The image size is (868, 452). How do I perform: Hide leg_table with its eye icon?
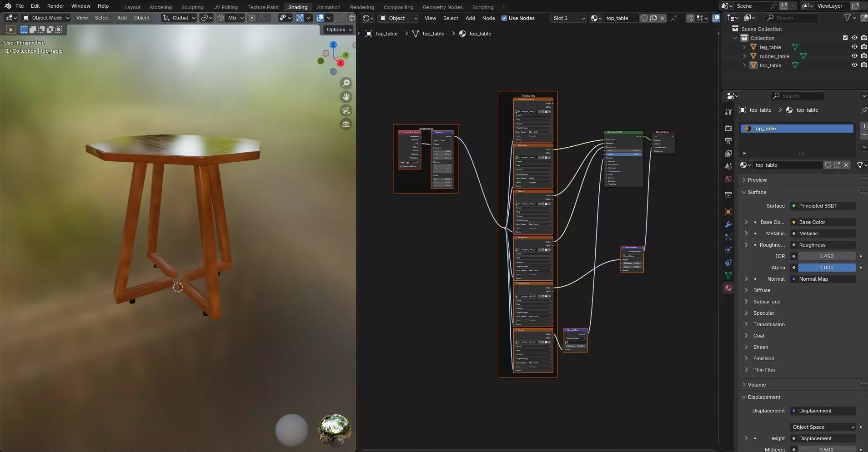(854, 47)
